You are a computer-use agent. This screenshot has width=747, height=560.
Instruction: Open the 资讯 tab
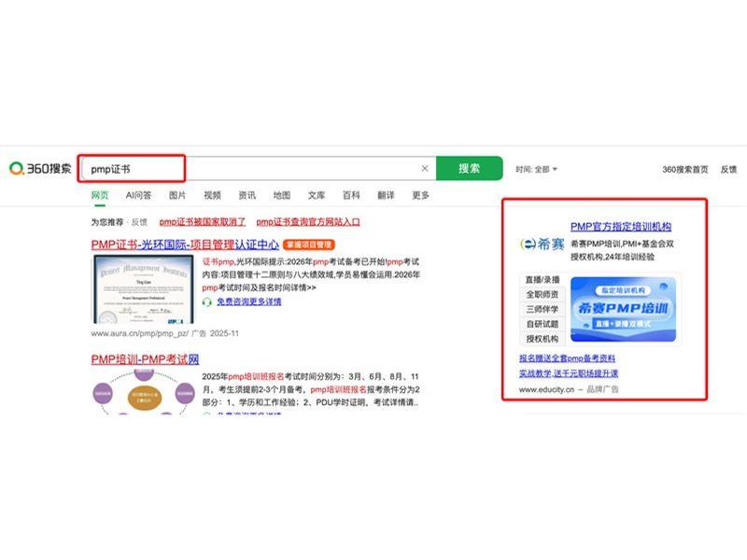(247, 195)
